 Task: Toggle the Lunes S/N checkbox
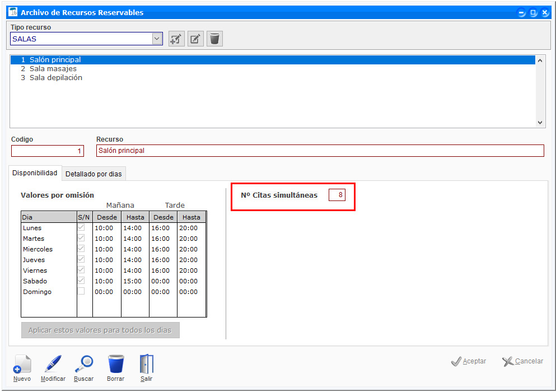coord(81,227)
